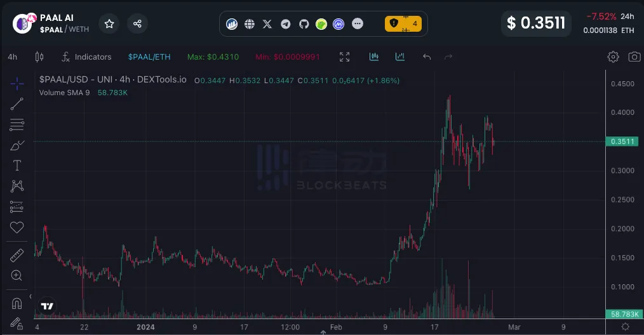Open the Telegram link icon
The height and width of the screenshot is (335, 644).
(x=286, y=24)
